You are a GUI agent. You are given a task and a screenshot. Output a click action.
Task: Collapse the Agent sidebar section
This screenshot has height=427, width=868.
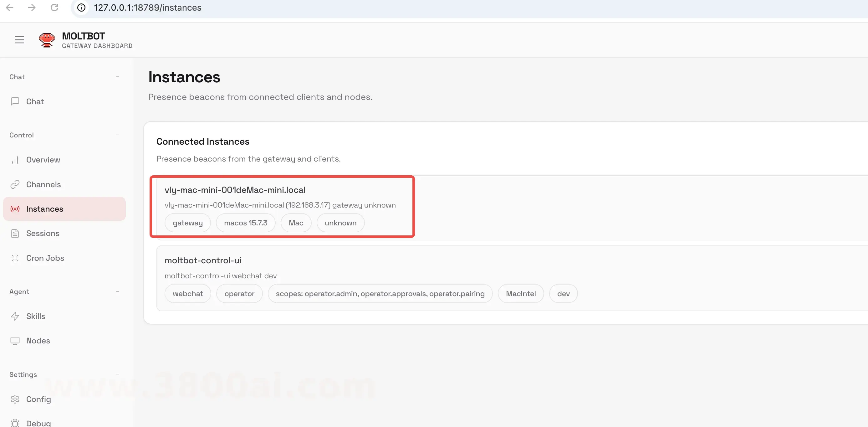[117, 291]
